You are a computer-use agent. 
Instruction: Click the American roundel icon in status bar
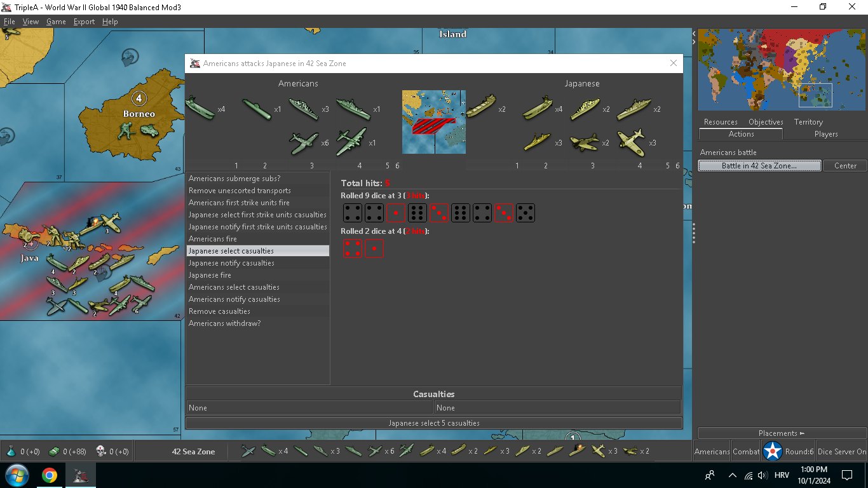pyautogui.click(x=773, y=451)
